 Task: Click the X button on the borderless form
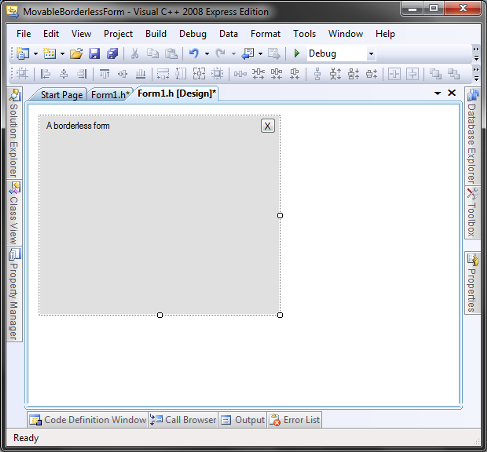click(x=268, y=126)
